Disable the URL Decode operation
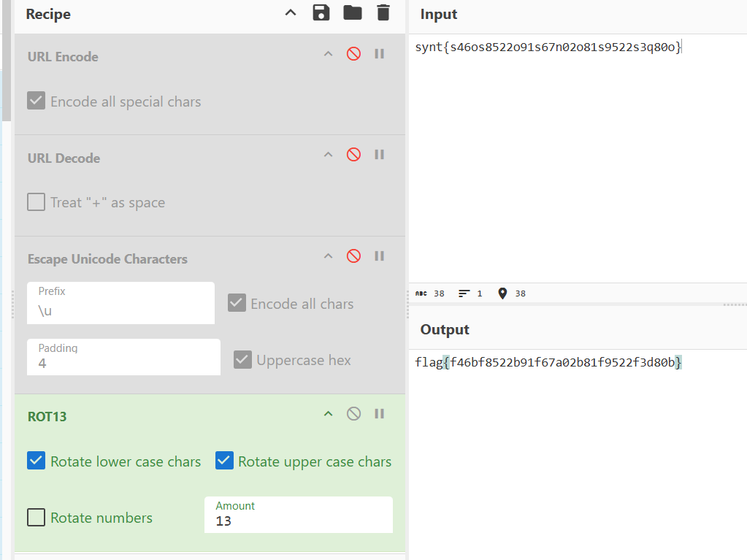The height and width of the screenshot is (560, 747). tap(353, 155)
